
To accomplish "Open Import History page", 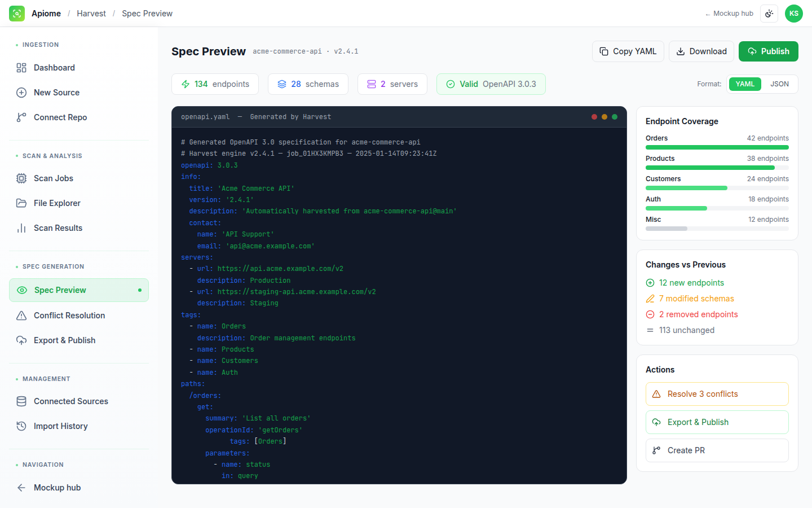I will [79, 426].
